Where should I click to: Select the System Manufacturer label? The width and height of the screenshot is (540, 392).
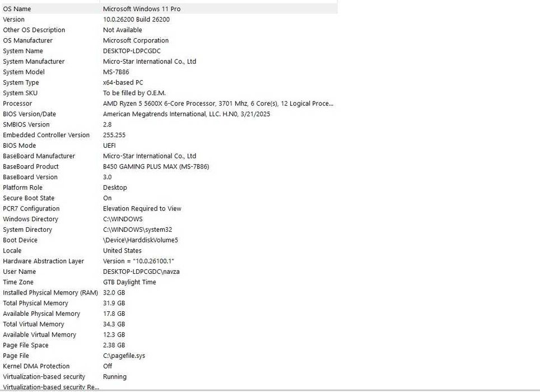coord(34,61)
